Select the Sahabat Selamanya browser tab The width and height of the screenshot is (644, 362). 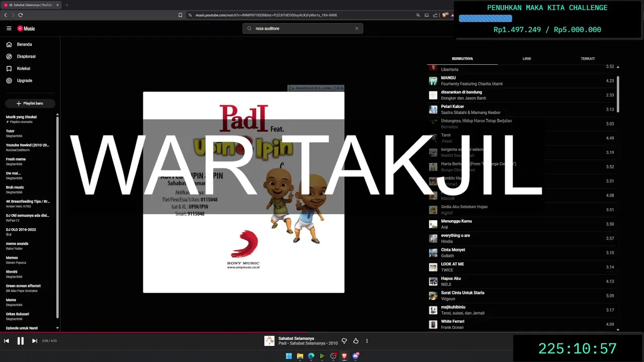point(30,5)
